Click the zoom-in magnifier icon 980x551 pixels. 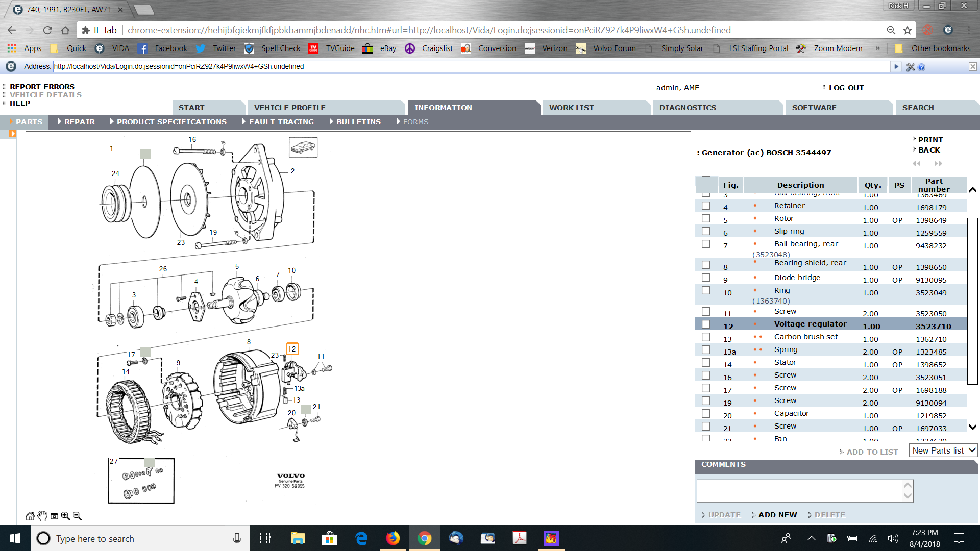(66, 516)
